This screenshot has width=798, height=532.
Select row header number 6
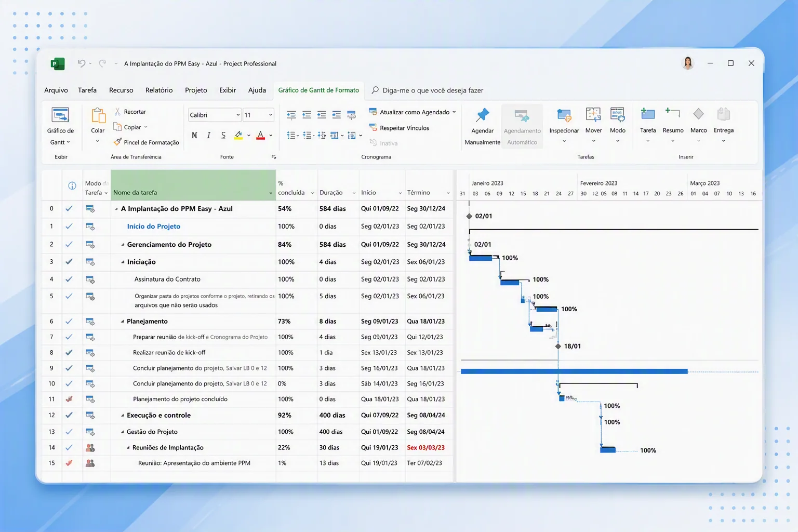point(51,321)
